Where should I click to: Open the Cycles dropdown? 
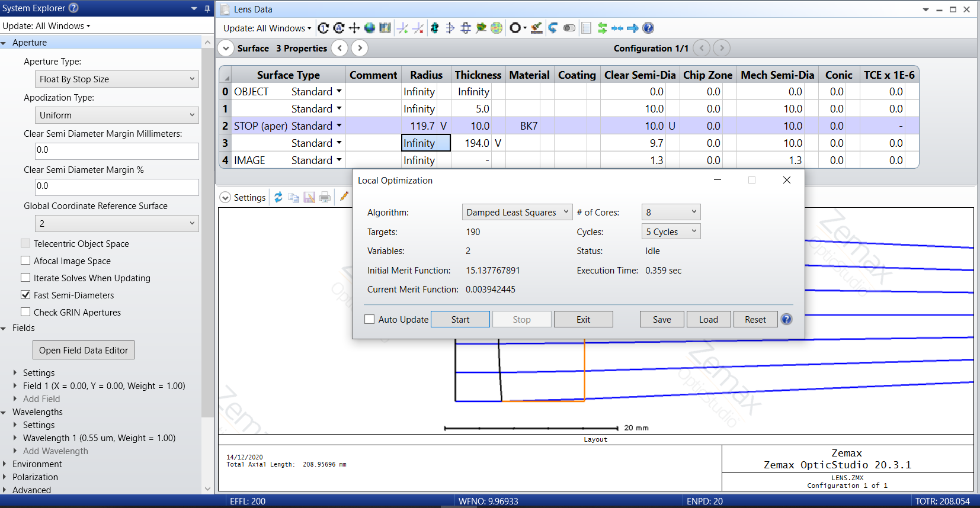671,232
